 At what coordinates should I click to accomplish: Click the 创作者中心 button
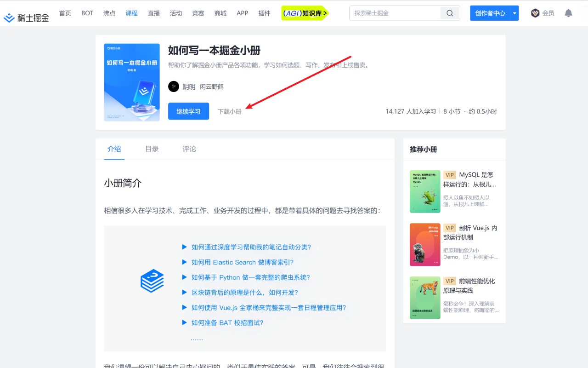click(x=490, y=13)
